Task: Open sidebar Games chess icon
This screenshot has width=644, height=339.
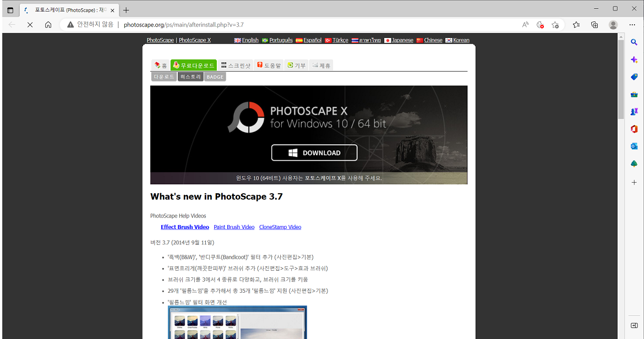Action: [x=634, y=112]
